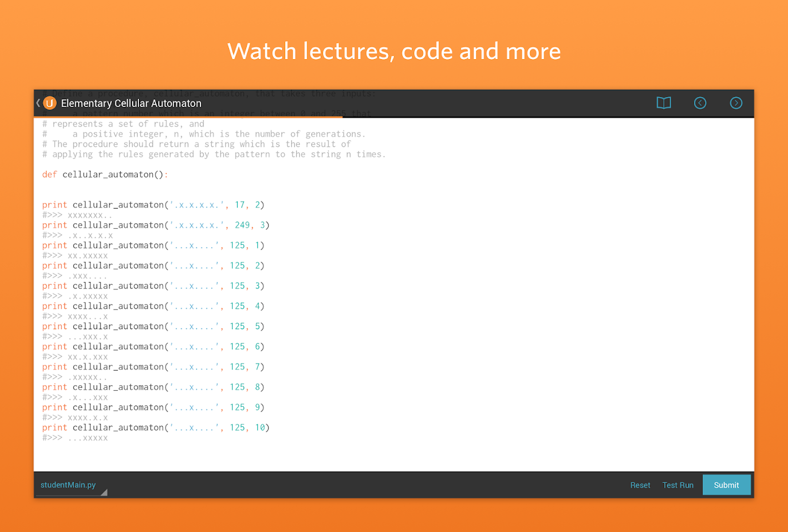Click the next-lesson circle arrow icon

tap(736, 103)
